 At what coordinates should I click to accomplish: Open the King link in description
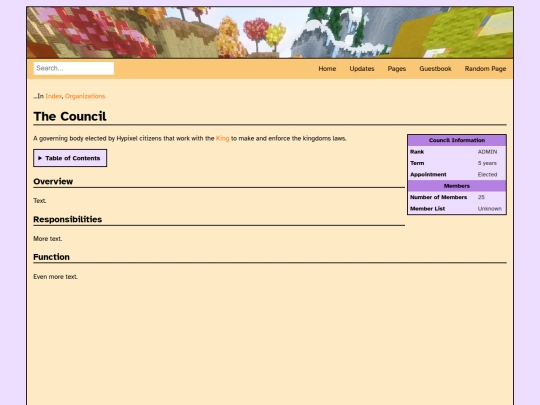pos(222,138)
